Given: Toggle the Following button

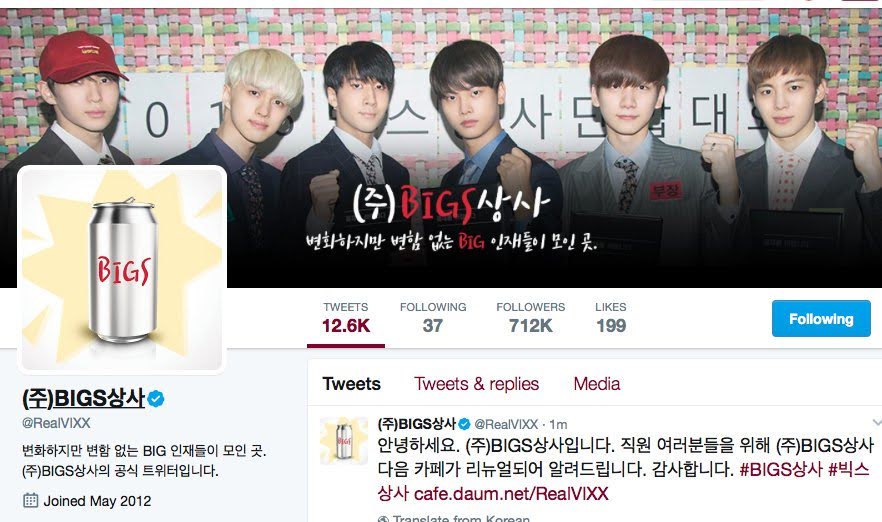Looking at the screenshot, I should 821,318.
